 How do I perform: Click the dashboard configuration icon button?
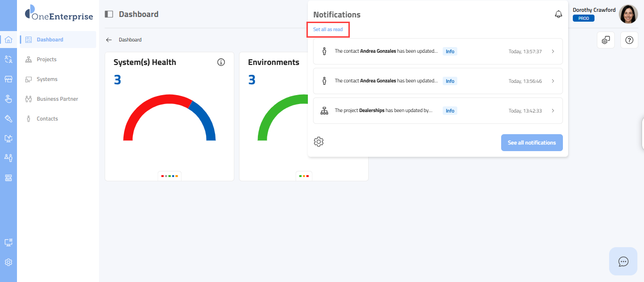pos(606,40)
